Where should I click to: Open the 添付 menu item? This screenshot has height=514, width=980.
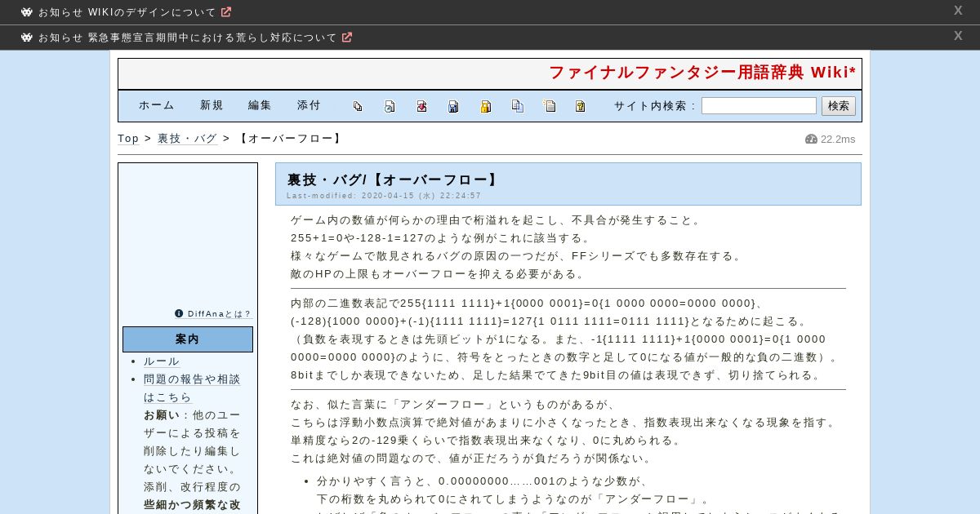[310, 105]
